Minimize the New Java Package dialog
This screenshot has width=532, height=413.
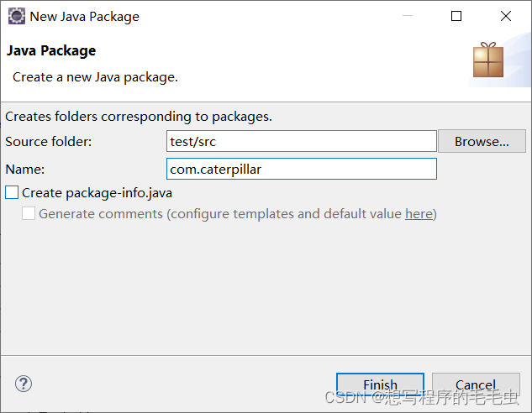point(407,16)
